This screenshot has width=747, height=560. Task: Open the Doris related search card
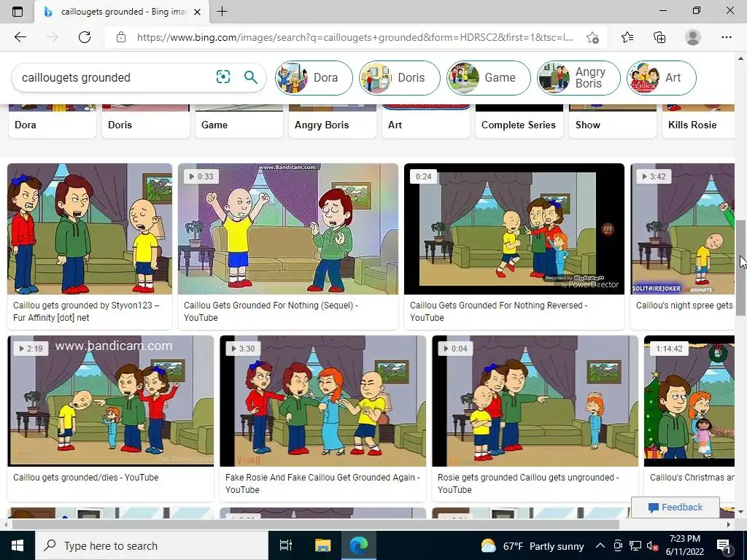click(146, 122)
